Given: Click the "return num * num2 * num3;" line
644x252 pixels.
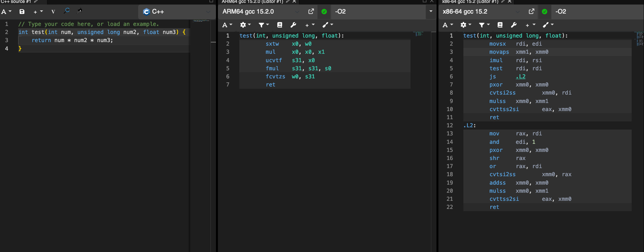Looking at the screenshot, I should click(x=72, y=40).
